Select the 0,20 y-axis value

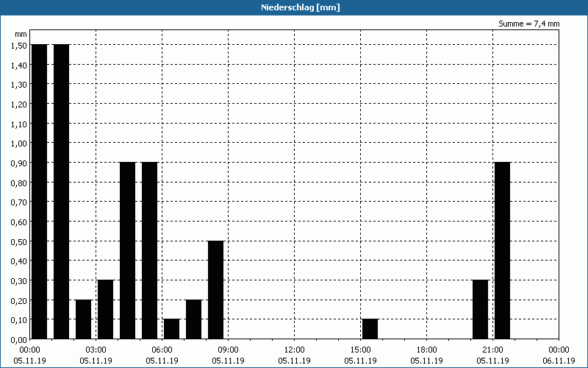pyautogui.click(x=19, y=300)
